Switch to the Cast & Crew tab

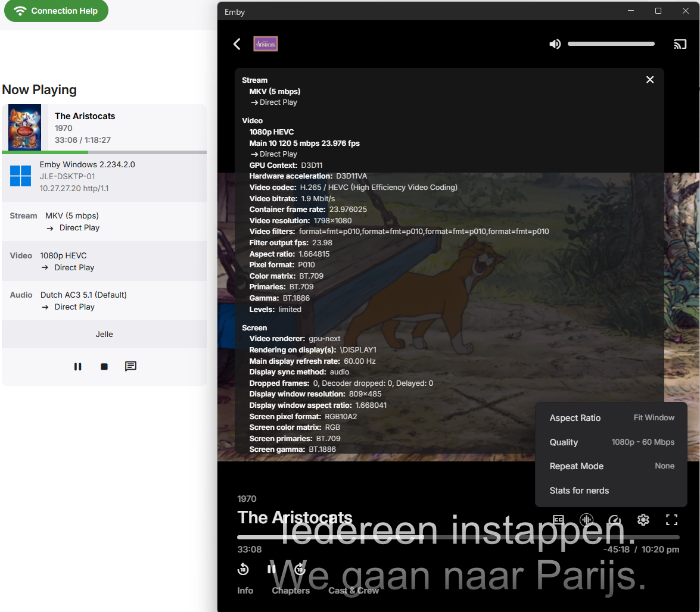coord(353,590)
